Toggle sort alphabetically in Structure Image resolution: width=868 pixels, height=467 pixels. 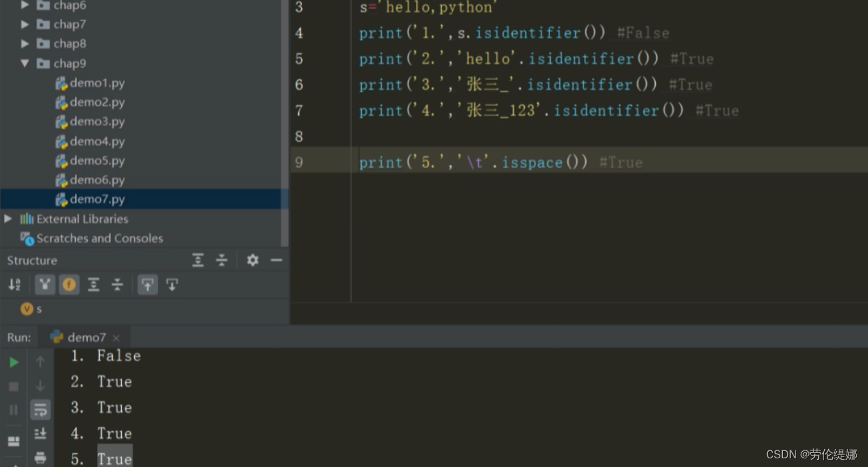[14, 285]
